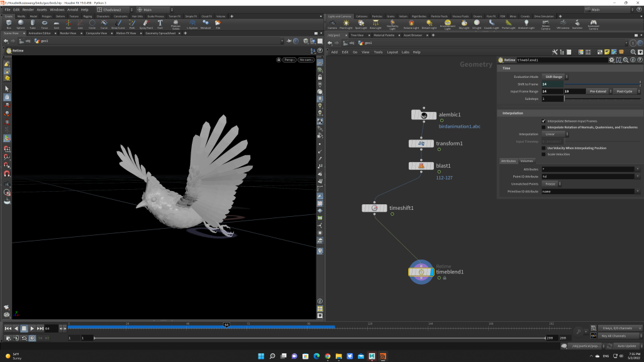
Task: Uncheck Interpolate Between Input Frames
Action: pos(543,121)
